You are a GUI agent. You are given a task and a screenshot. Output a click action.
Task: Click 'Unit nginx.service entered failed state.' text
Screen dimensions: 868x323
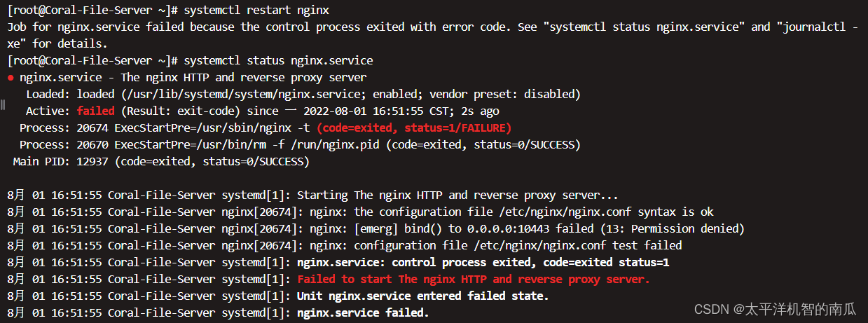pos(423,296)
